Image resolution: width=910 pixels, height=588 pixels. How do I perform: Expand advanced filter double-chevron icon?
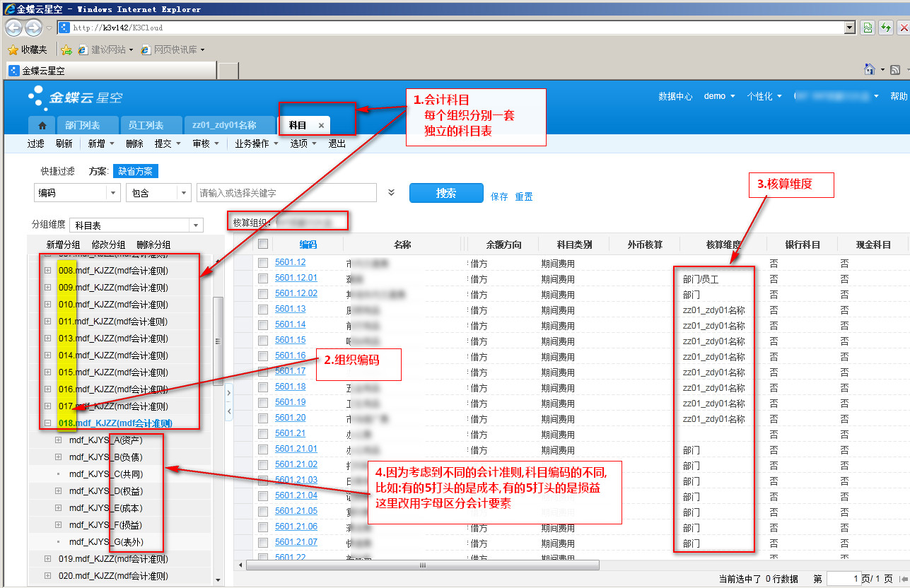click(391, 192)
